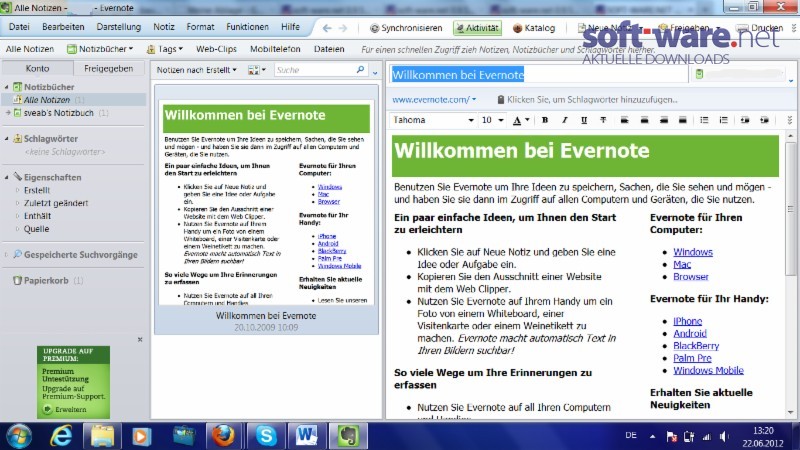Close the premium upgrade banner
This screenshot has width=800, height=450.
tap(140, 339)
